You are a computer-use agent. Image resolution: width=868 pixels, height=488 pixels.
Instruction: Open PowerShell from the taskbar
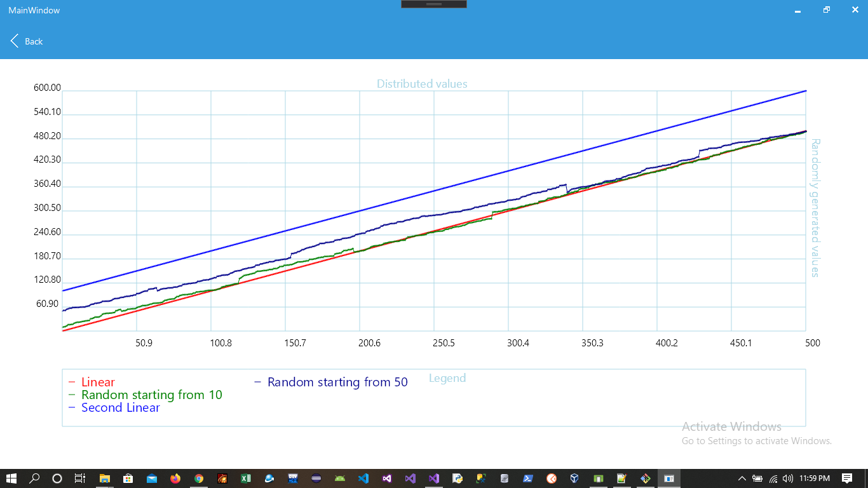[x=528, y=478]
